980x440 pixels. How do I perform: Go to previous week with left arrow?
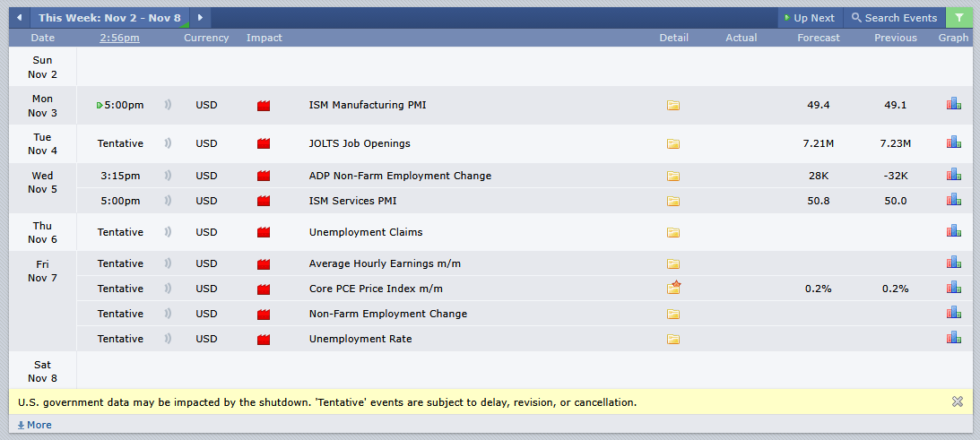coord(19,18)
